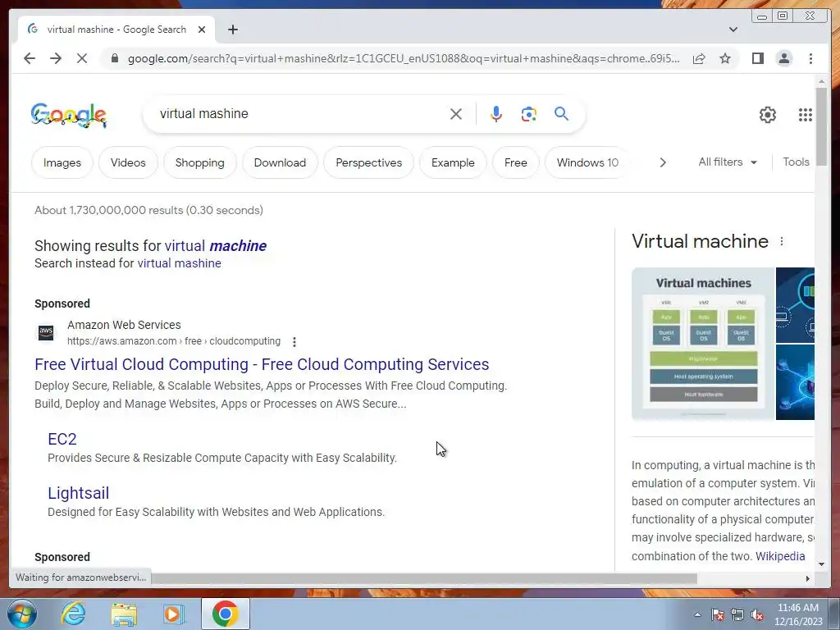Submit search with magnifier icon
This screenshot has height=630, width=840.
click(561, 113)
